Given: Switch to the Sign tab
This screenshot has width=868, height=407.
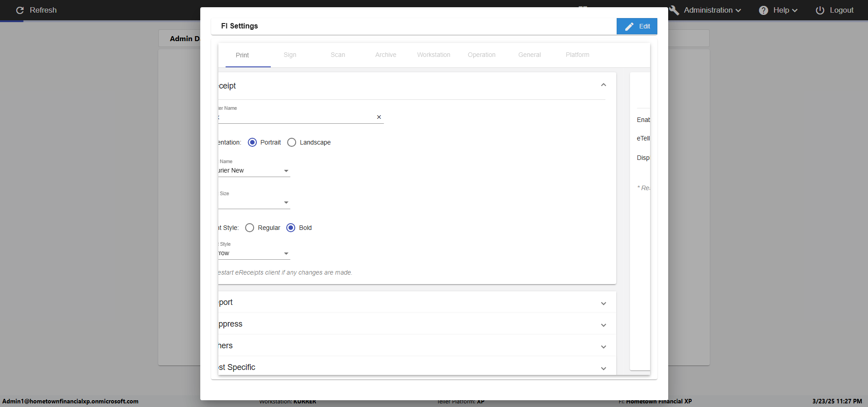Looking at the screenshot, I should [290, 55].
